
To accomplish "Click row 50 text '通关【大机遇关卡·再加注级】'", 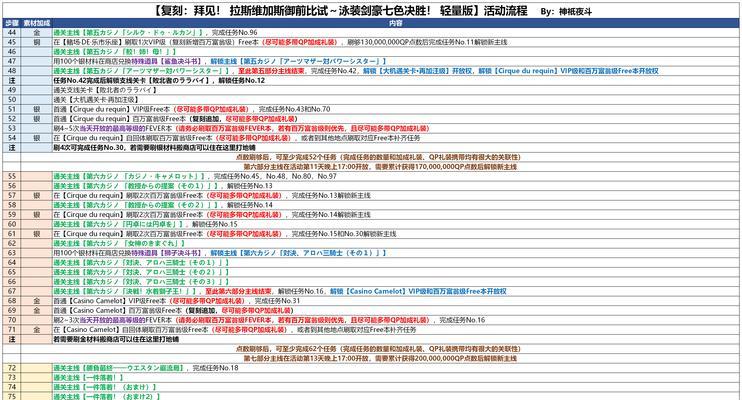I will coord(96,99).
